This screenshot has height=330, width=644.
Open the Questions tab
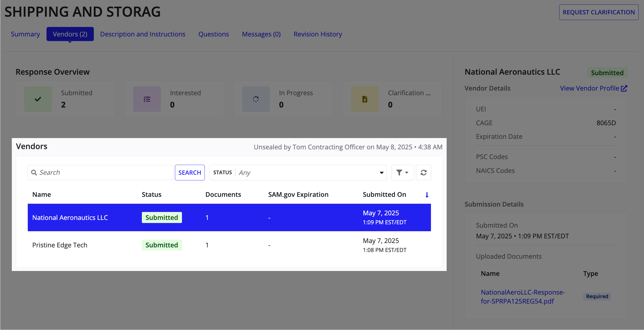(x=214, y=34)
